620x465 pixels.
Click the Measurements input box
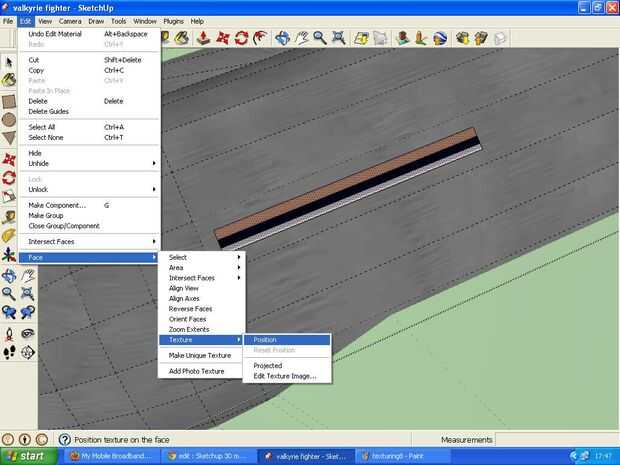tap(557, 440)
